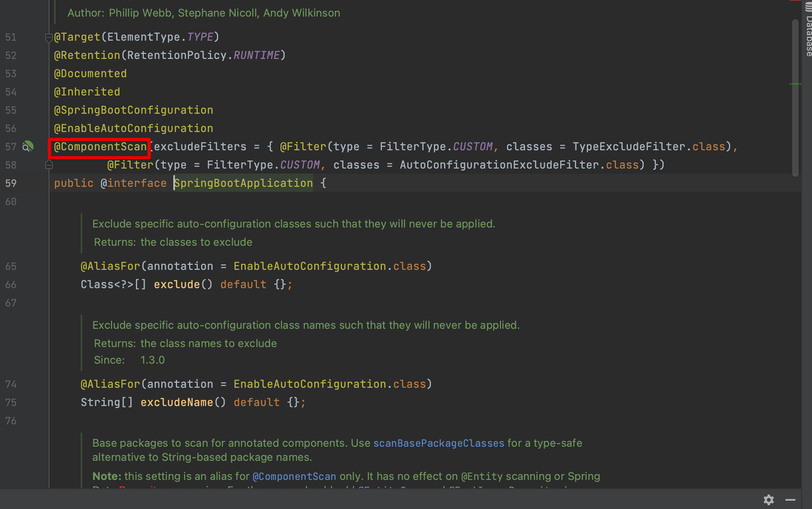Viewport: 812px width, 509px height.
Task: Click the @Retention annotation
Action: (x=87, y=55)
